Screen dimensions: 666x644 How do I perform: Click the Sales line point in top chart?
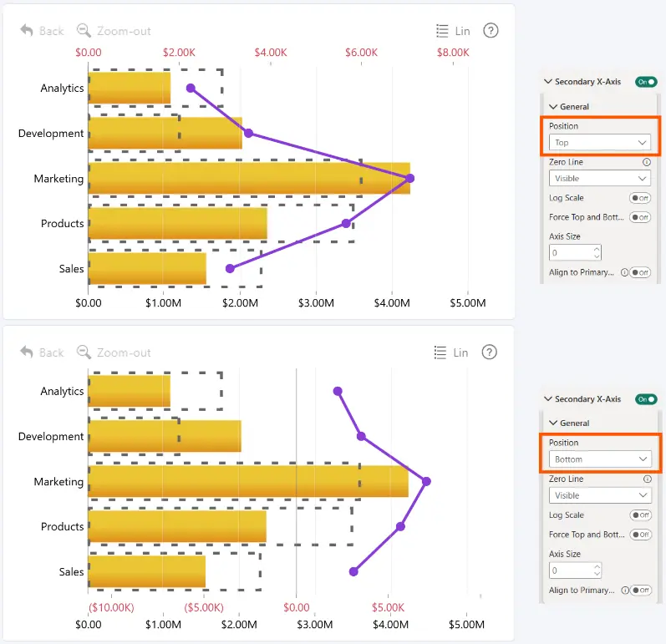pos(230,268)
